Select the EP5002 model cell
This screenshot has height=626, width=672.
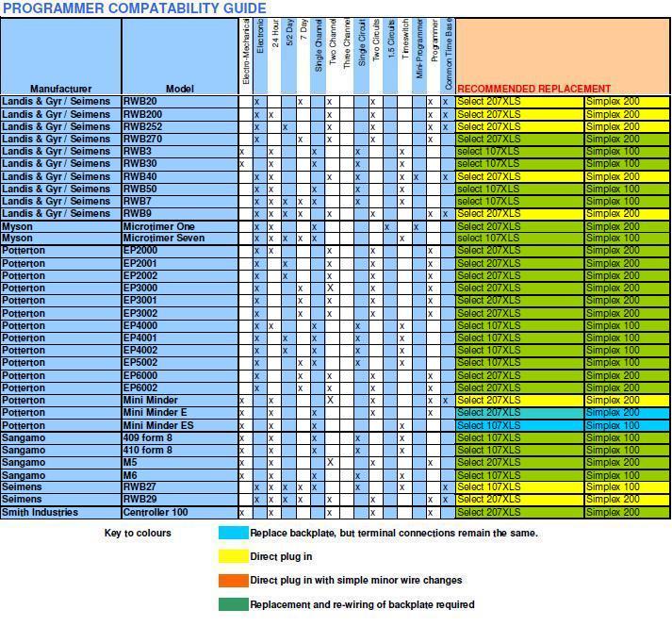[140, 362]
